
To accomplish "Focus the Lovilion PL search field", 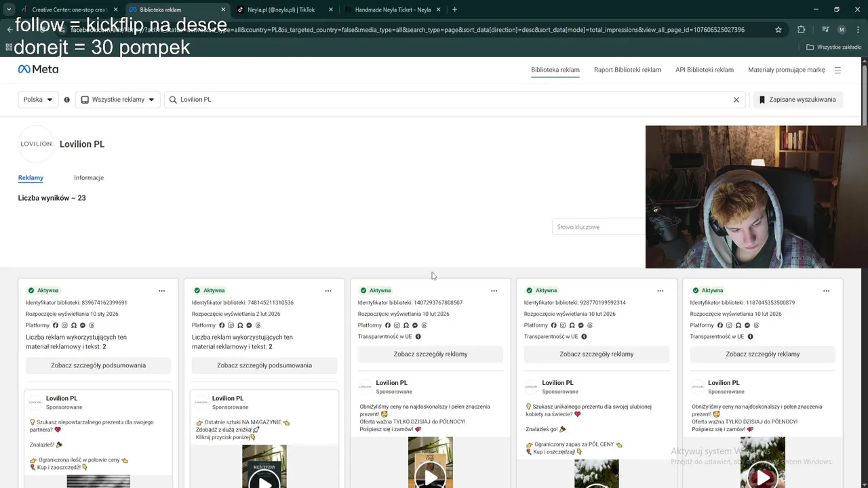I will tap(454, 100).
